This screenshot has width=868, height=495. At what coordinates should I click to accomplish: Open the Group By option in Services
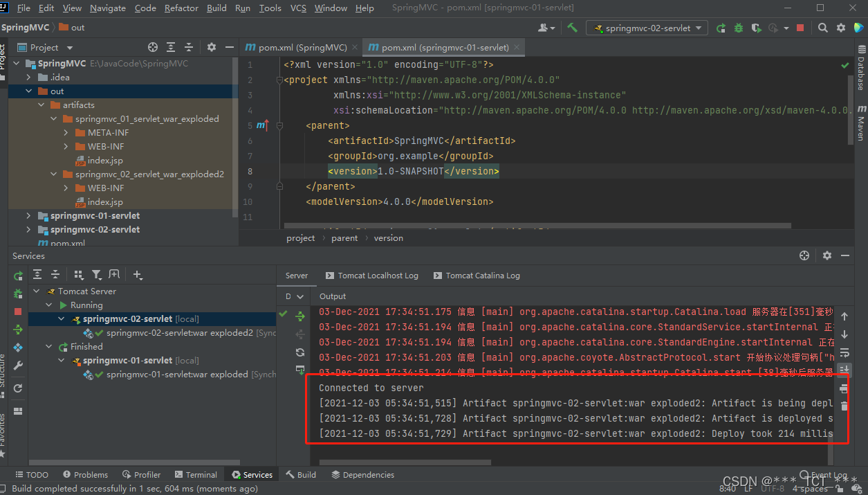pos(79,275)
